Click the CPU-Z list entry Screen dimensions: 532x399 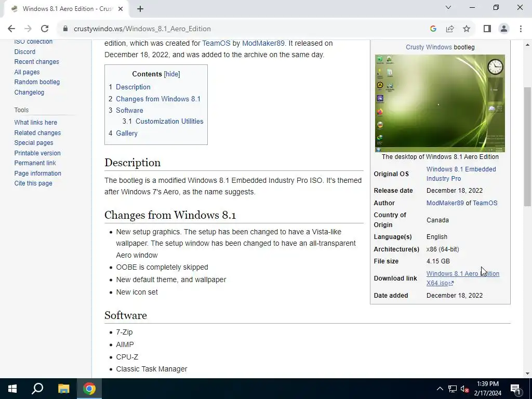click(127, 357)
